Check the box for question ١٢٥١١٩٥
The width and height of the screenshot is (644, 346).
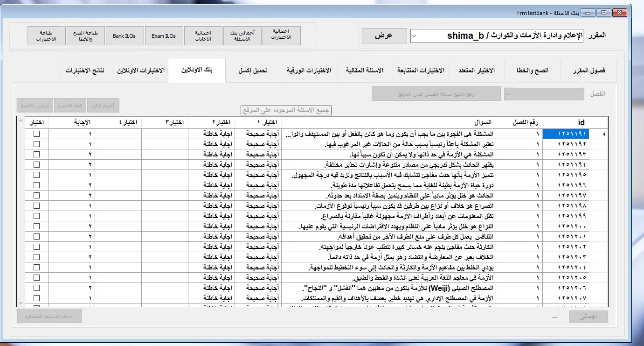coord(37,175)
